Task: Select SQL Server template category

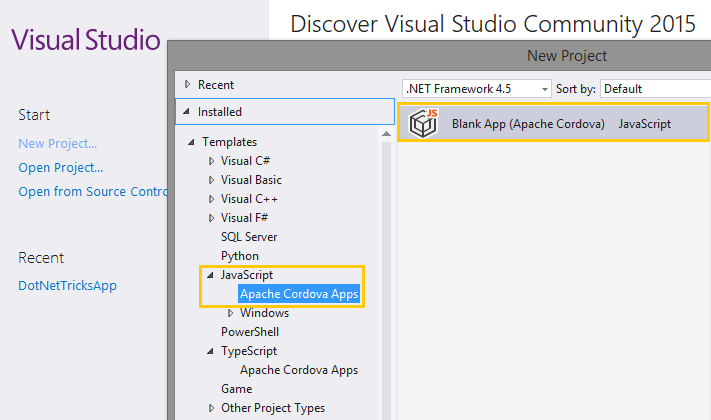Action: pyautogui.click(x=249, y=237)
